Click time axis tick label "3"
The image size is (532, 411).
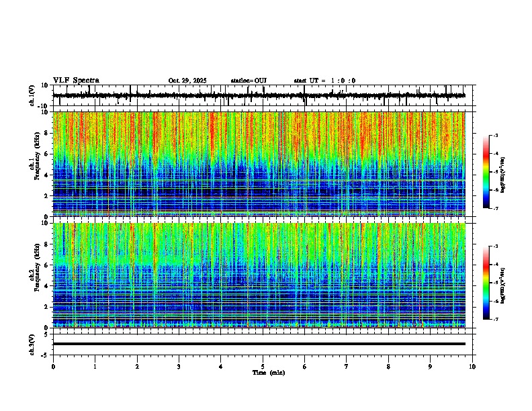[x=179, y=367]
